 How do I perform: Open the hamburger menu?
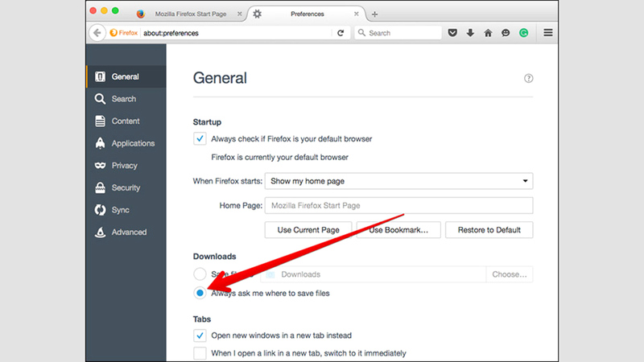pyautogui.click(x=548, y=33)
